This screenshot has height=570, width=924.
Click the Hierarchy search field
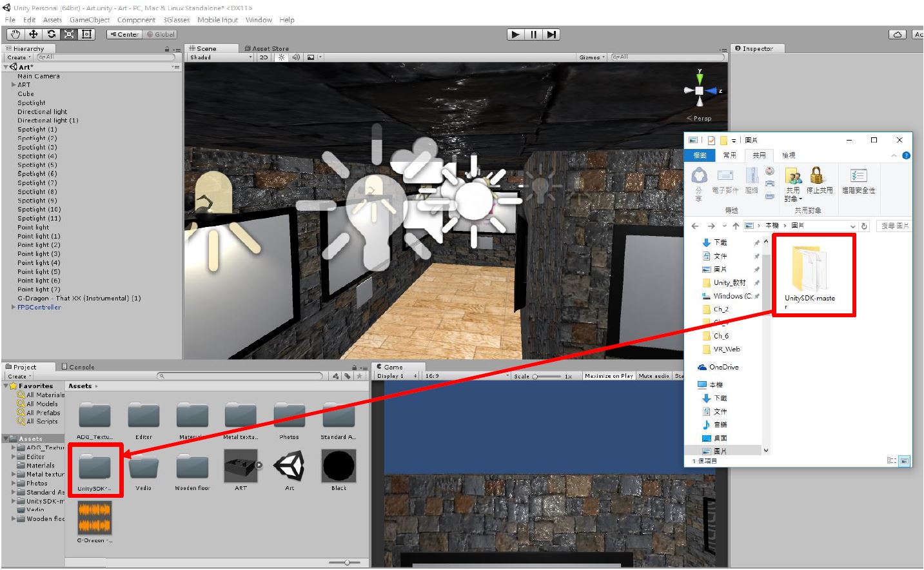pyautogui.click(x=106, y=57)
